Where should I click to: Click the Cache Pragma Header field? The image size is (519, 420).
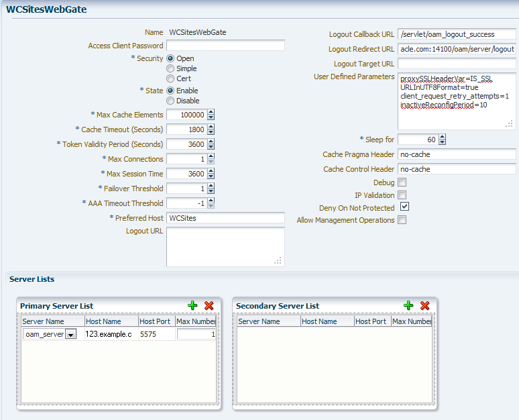tap(457, 154)
